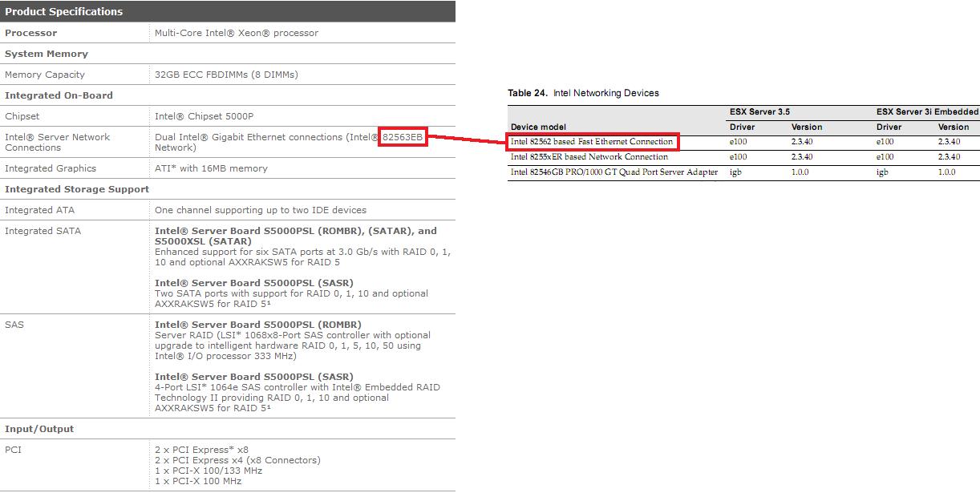Select "1 x PCI-X 100/133 MHz" line
Image resolution: width=980 pixels, height=493 pixels.
(x=209, y=471)
